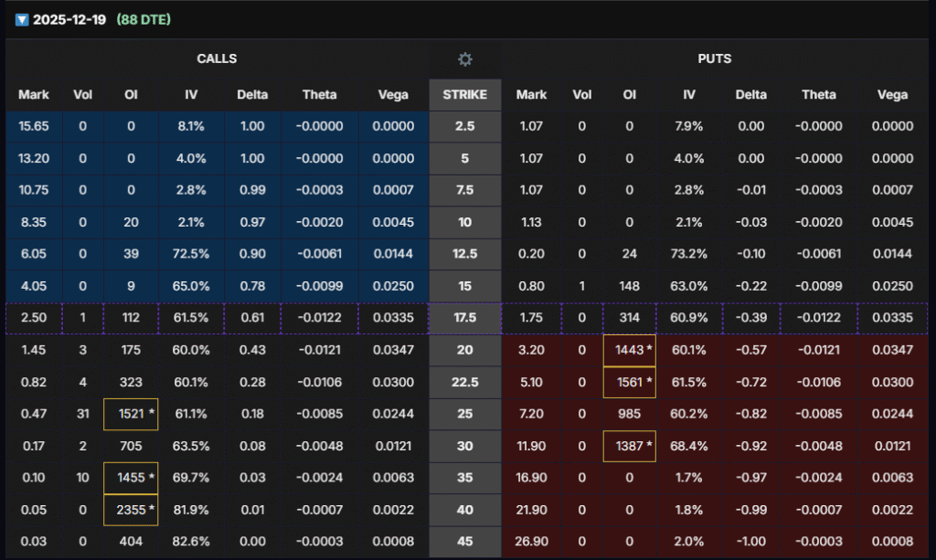The height and width of the screenshot is (560, 936).
Task: Select highlighted call OI 1521 at strike 25
Action: (131, 414)
